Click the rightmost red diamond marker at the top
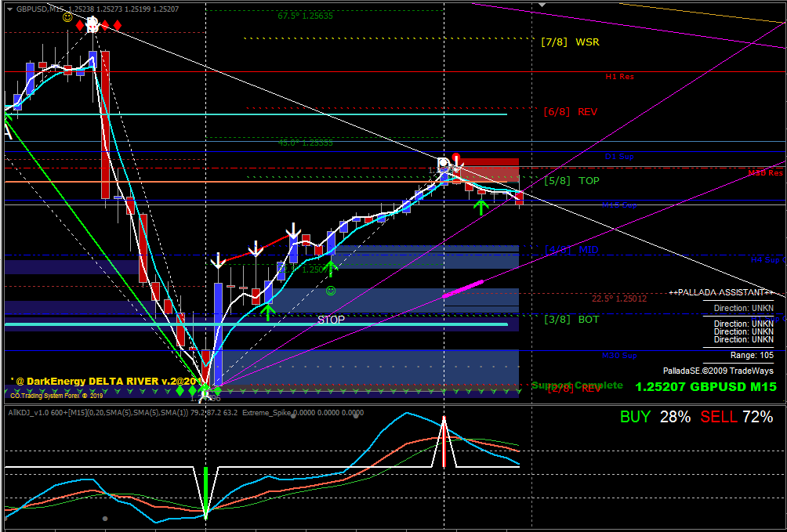Screen dimensions: 787x532 (117, 24)
